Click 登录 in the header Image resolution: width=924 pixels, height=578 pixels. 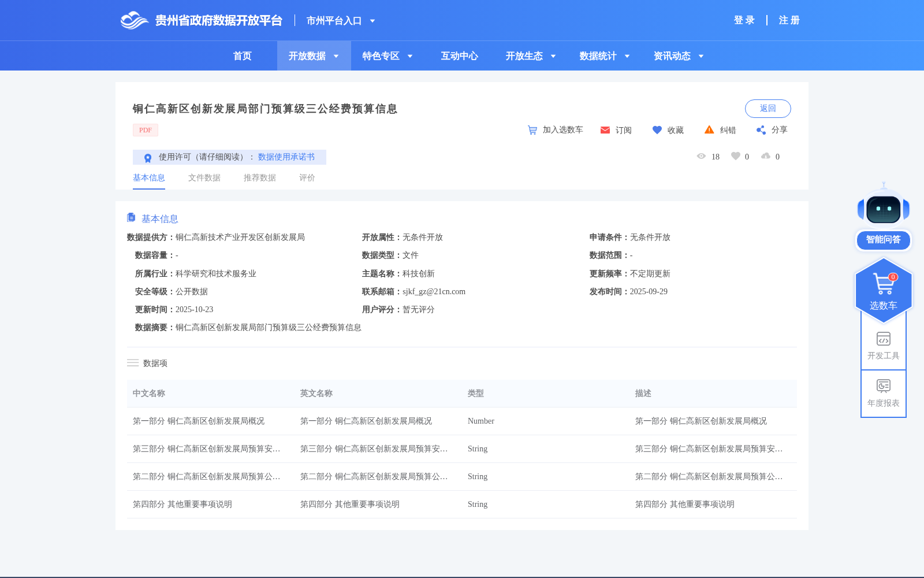tap(744, 20)
